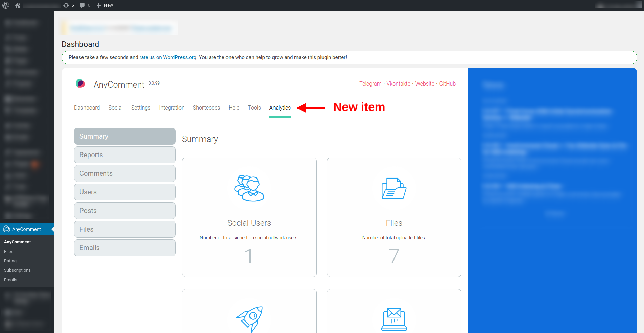
Task: Click 'Number of total uploaded files.' text
Action: tap(394, 238)
